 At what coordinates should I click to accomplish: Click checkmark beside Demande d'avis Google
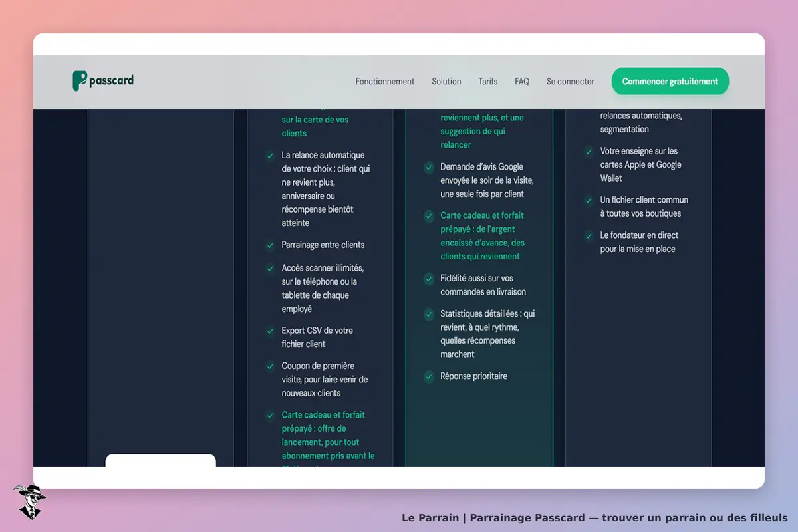(429, 167)
